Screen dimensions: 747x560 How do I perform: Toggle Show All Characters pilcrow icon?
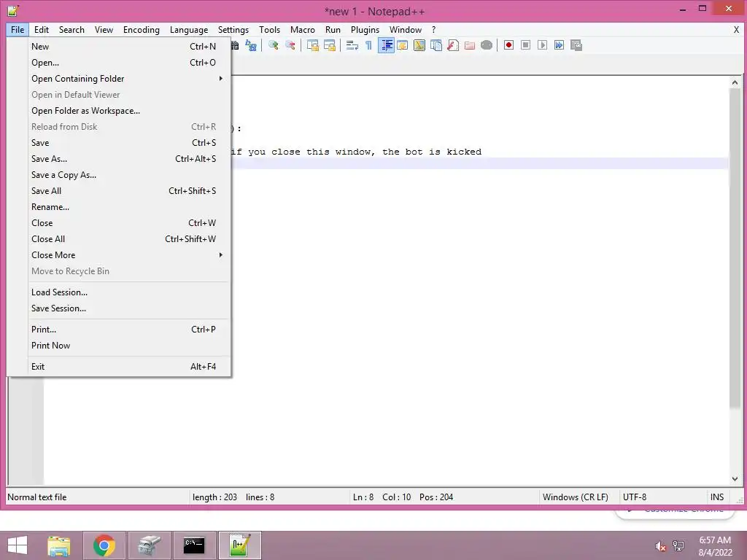point(368,45)
